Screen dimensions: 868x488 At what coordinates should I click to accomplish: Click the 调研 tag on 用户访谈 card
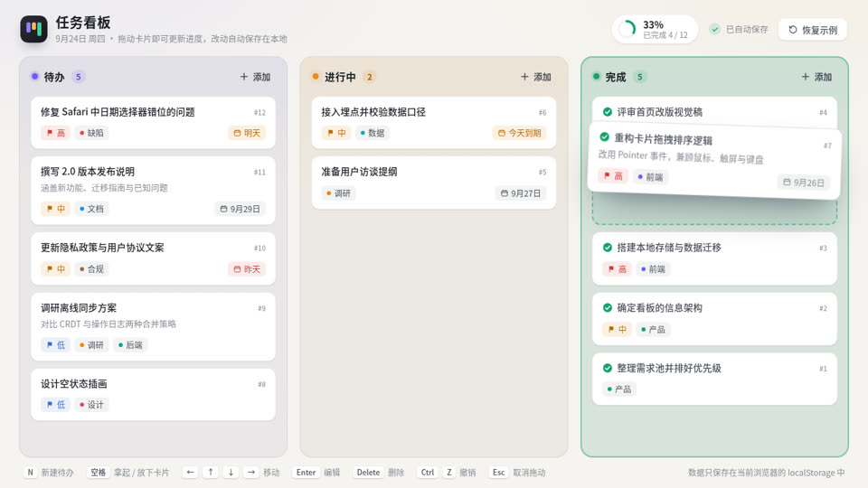(x=338, y=193)
